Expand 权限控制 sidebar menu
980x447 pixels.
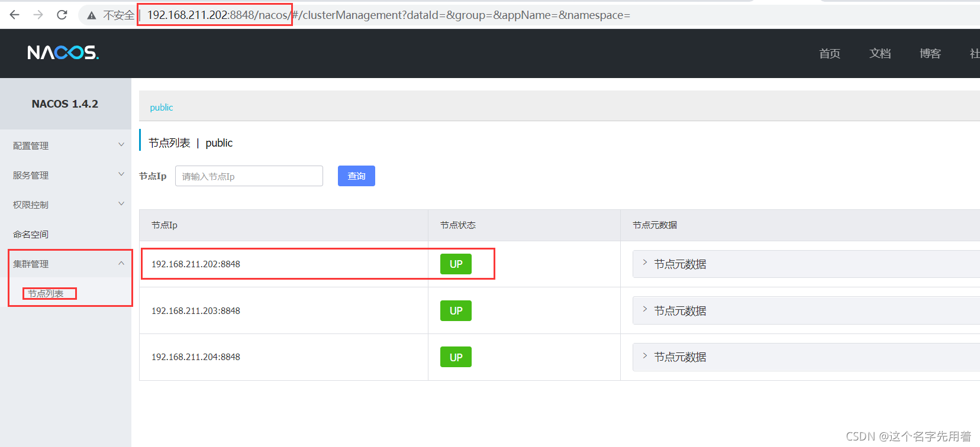coord(66,205)
